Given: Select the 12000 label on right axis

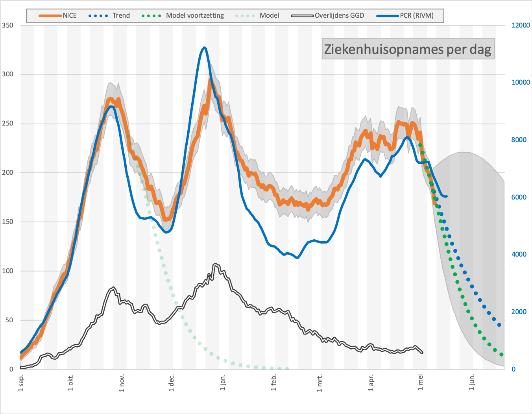Looking at the screenshot, I should [521, 25].
